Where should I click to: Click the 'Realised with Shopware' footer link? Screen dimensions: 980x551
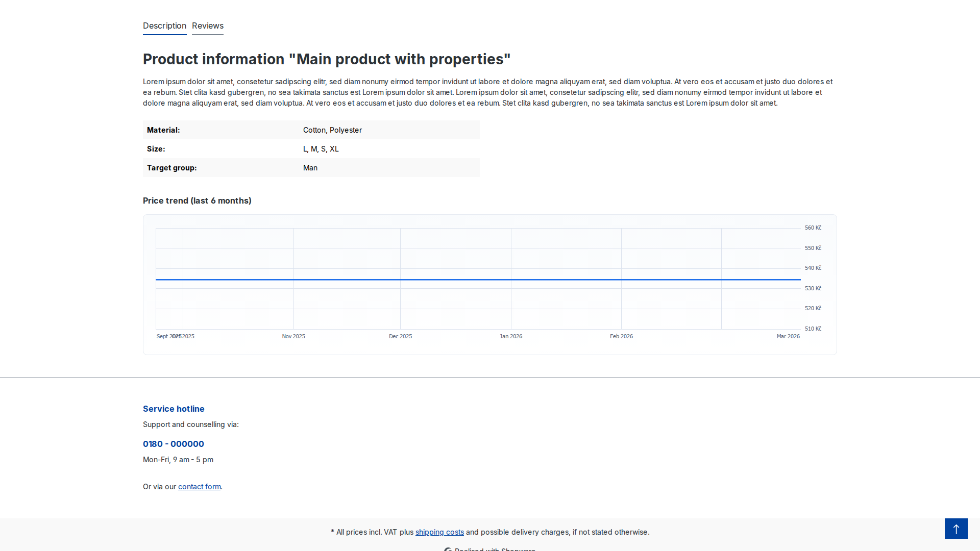(489, 549)
